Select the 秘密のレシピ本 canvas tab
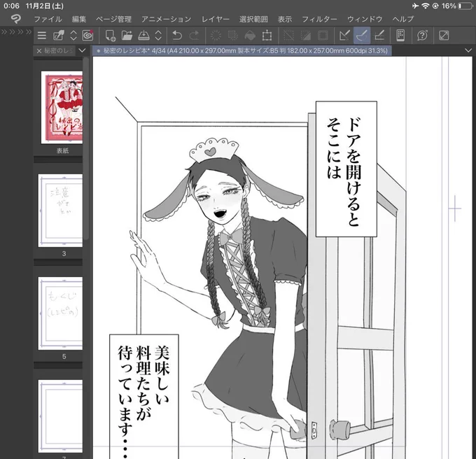 (242, 50)
